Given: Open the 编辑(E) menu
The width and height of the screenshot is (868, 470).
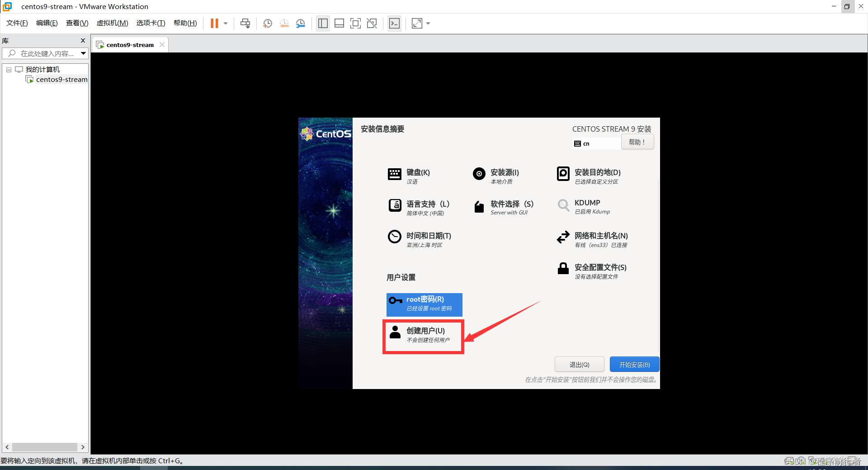Looking at the screenshot, I should [x=47, y=23].
